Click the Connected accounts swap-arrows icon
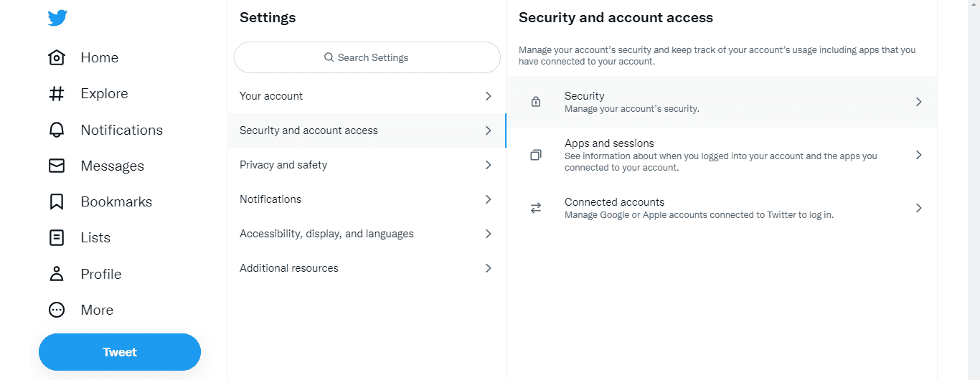Screen dimensions: 980x380 (536, 208)
